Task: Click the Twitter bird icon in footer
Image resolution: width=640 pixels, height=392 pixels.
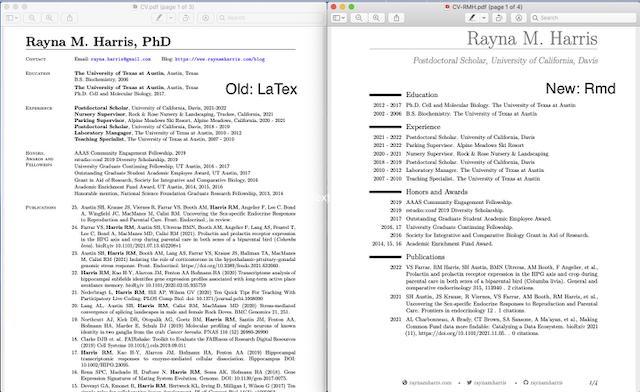Action: coord(469,383)
